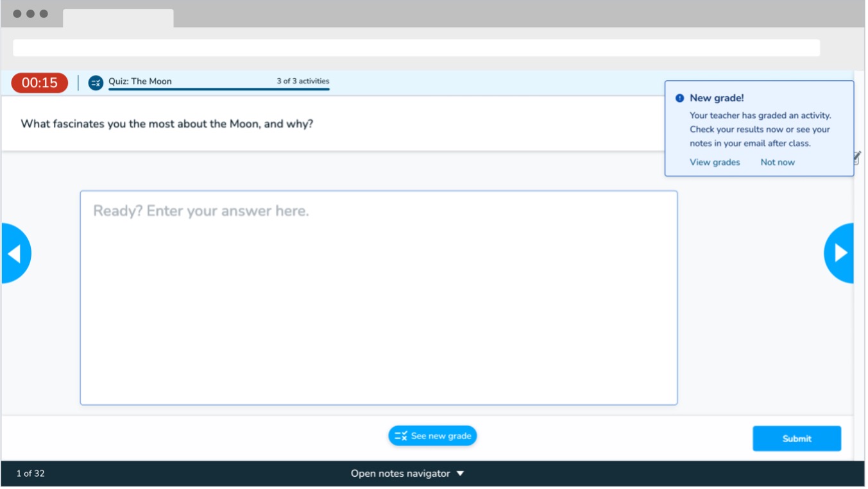This screenshot has height=489, width=868.
Task: Click the 1 of 32 page counter
Action: click(31, 474)
